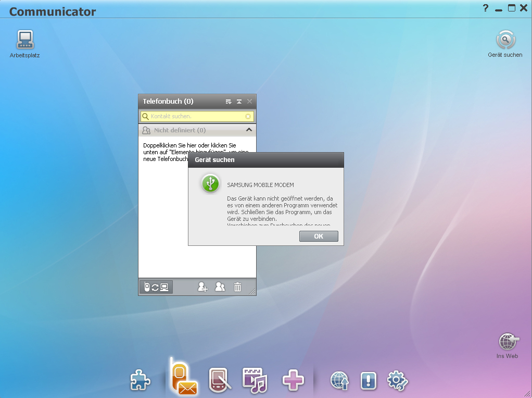Click the Kontakt suchen search field
532x398 pixels.
tap(197, 117)
